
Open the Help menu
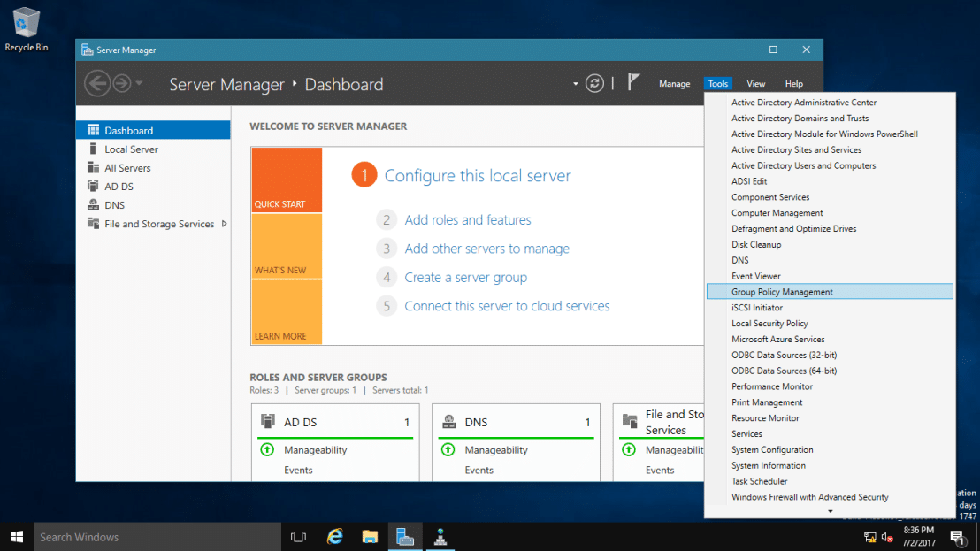pos(793,84)
